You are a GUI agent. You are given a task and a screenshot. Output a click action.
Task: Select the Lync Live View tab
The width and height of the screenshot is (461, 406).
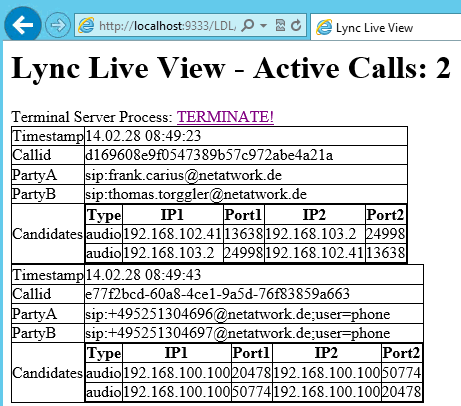point(386,27)
